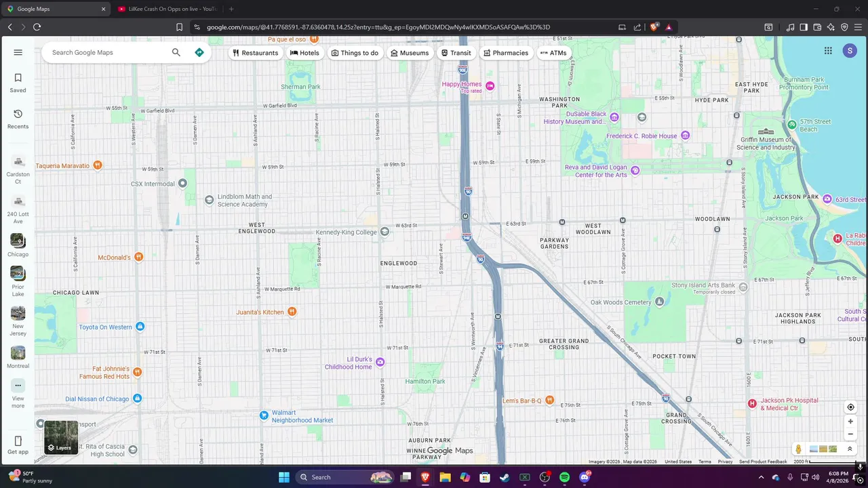Click the show your location button

click(850, 407)
